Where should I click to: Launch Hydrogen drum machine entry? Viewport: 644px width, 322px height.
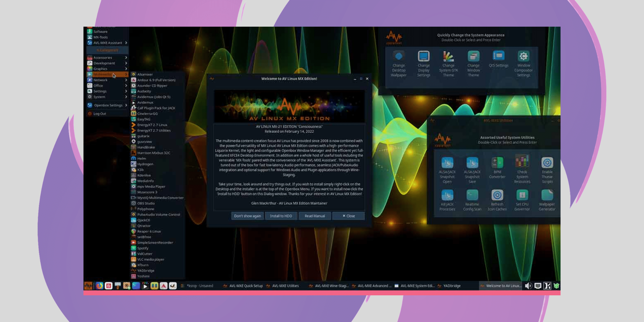click(158, 164)
